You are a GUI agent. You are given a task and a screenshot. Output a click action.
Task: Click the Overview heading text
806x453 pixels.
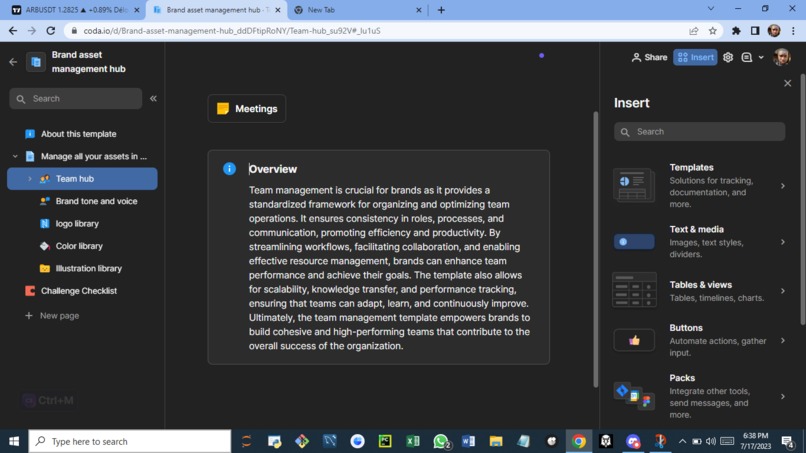[273, 169]
